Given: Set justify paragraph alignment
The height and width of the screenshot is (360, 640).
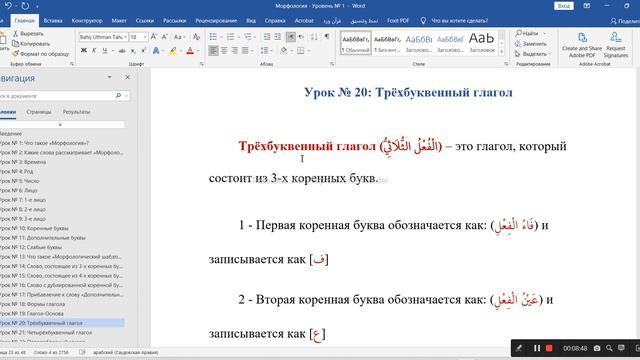Looking at the screenshot, I should pyautogui.click(x=245, y=51).
